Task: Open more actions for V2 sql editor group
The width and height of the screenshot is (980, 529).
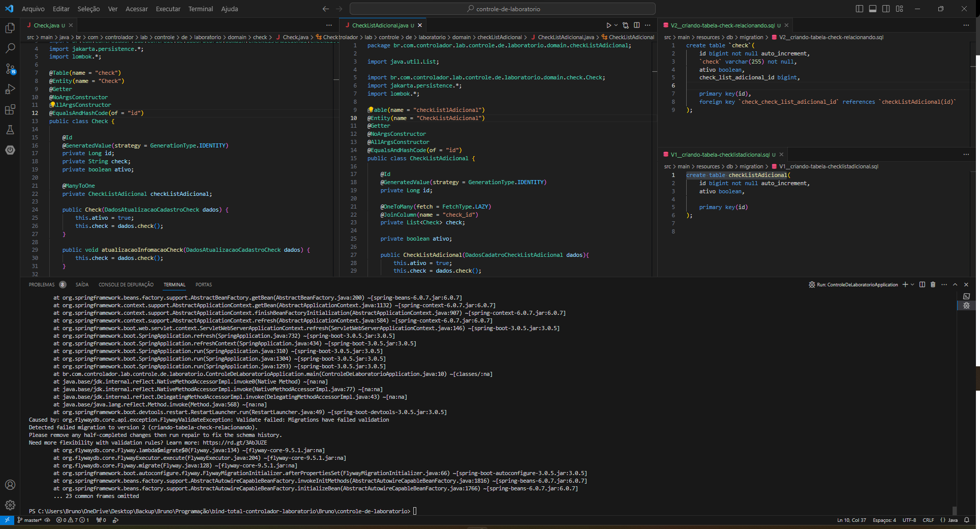Action: (966, 25)
